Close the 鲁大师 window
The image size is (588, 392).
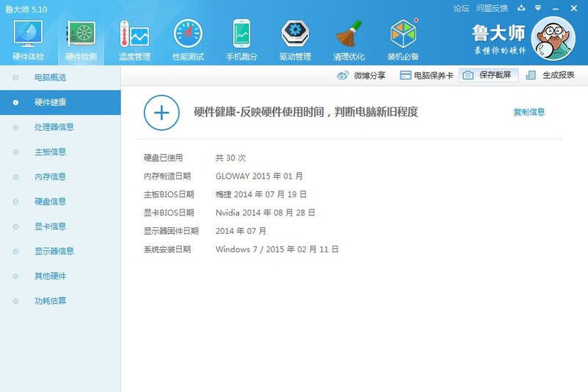point(574,8)
